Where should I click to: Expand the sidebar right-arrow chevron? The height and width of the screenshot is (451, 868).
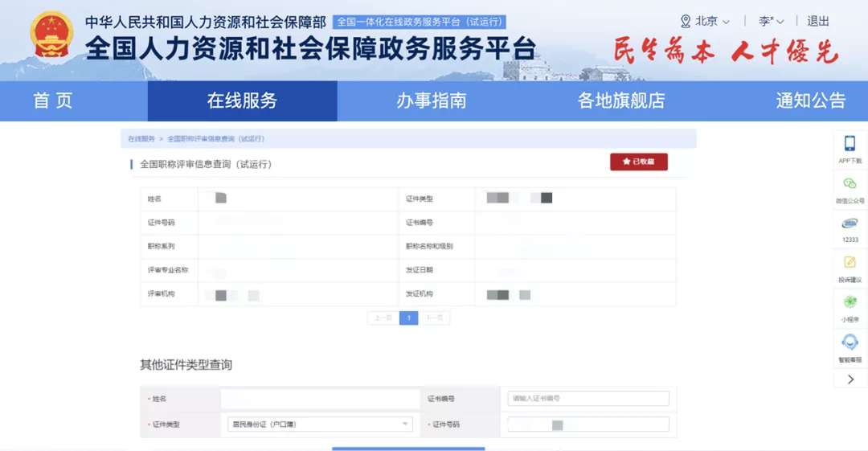coord(850,379)
